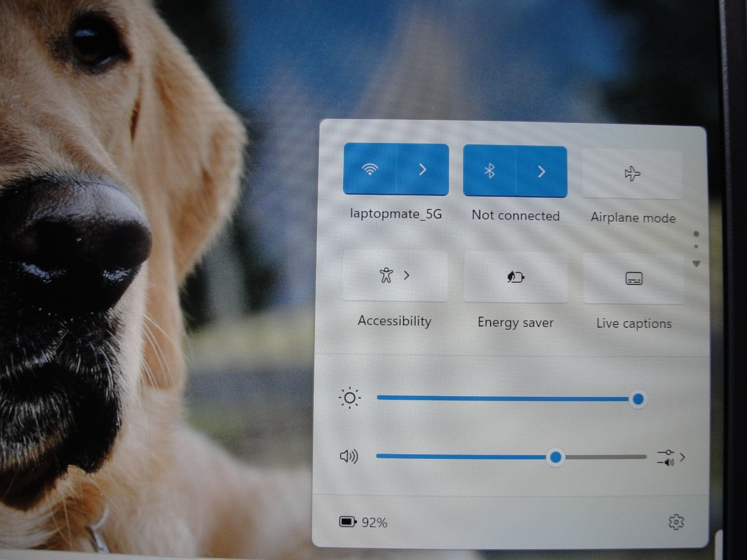
Task: Click the laptopmate_5G network label
Action: click(396, 214)
